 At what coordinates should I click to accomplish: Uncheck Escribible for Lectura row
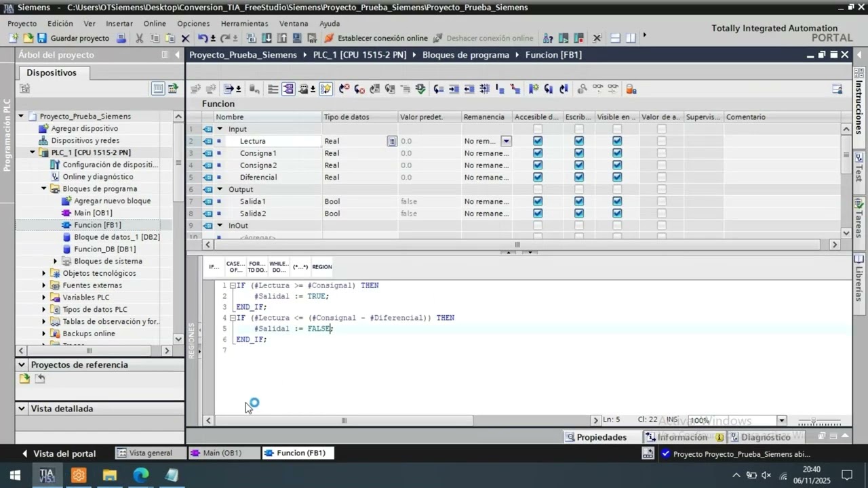[579, 141]
